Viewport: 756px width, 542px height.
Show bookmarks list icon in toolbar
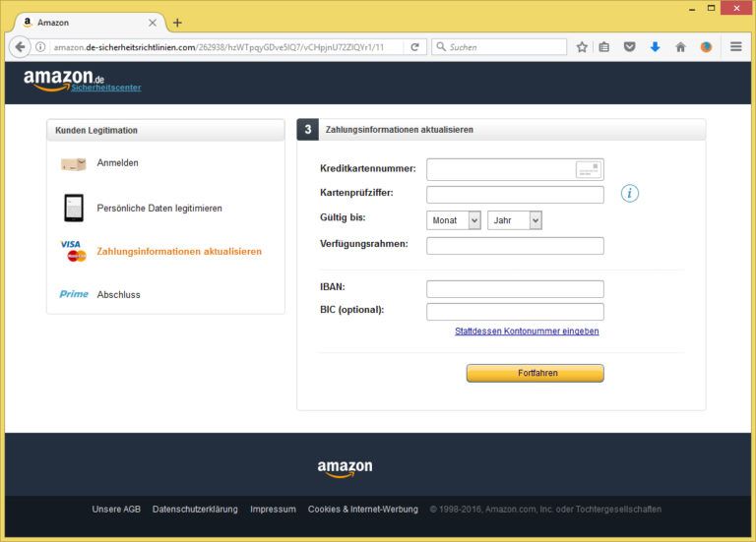604,47
